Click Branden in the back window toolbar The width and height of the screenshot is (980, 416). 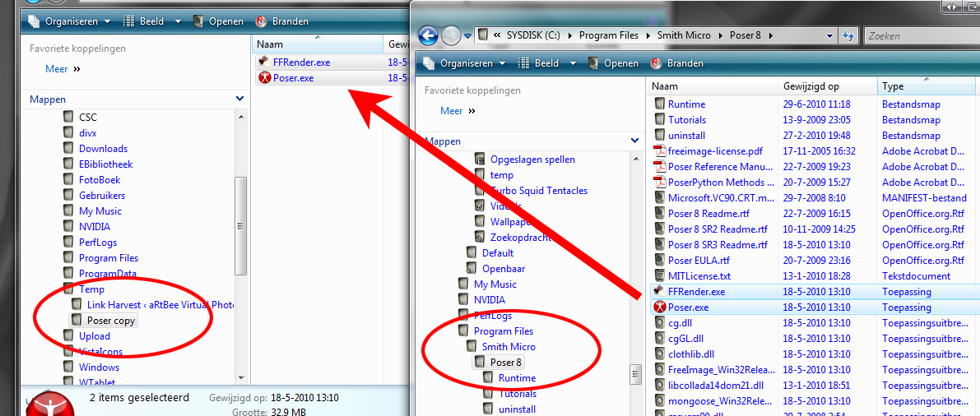pyautogui.click(x=282, y=21)
